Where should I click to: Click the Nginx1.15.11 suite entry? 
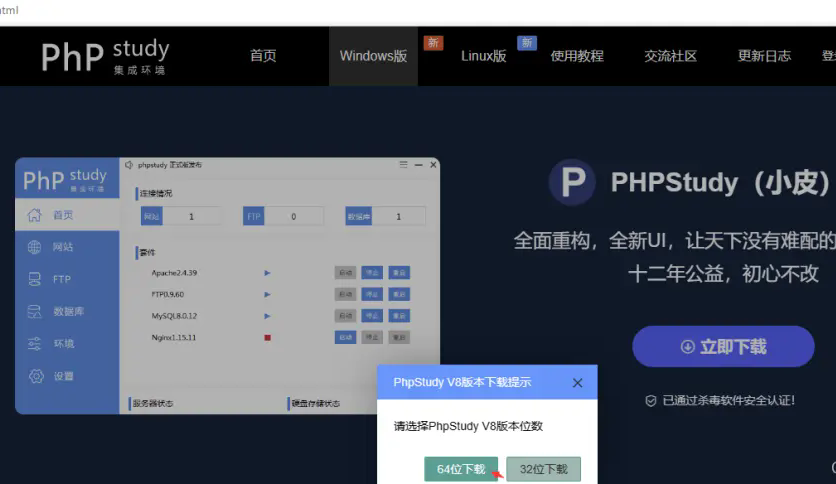click(173, 337)
